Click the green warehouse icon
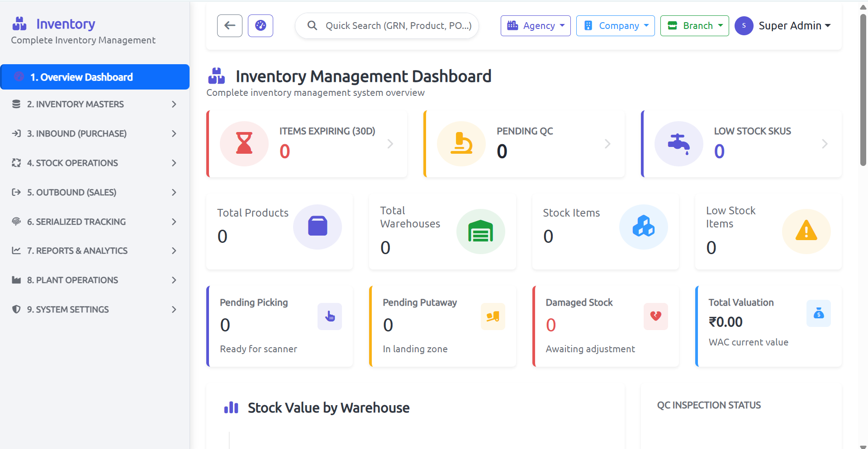Viewport: 868px width, 449px height. (x=480, y=231)
